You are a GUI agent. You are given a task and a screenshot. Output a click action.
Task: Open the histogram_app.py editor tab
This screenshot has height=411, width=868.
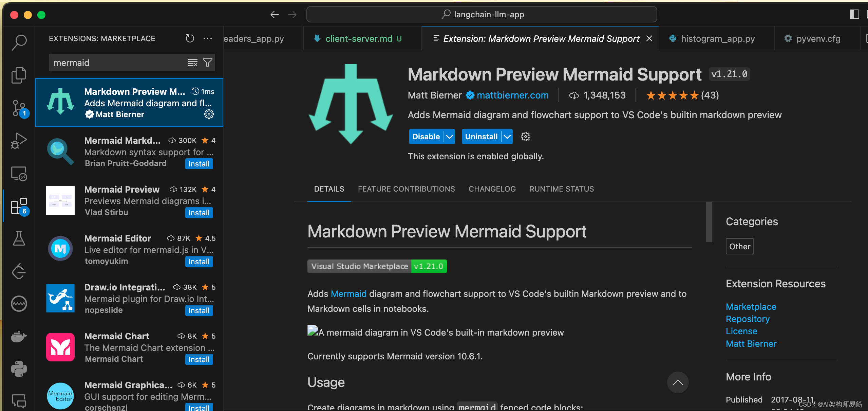point(717,38)
